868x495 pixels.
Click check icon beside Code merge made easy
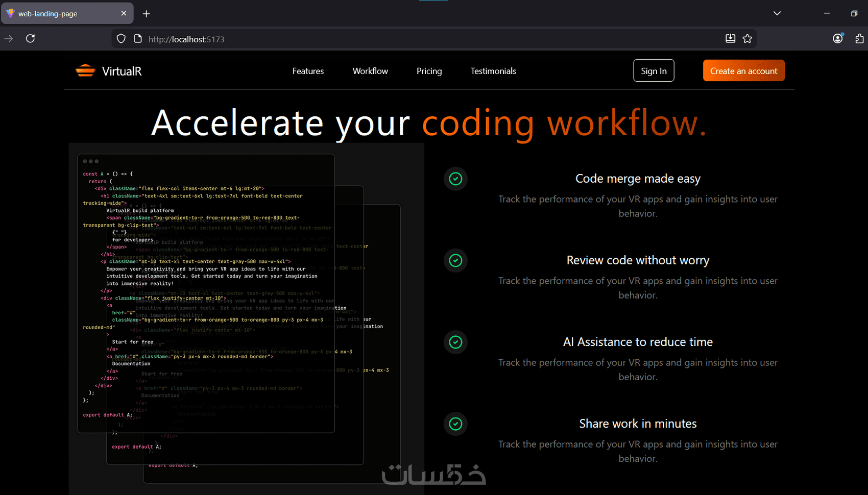click(x=455, y=179)
